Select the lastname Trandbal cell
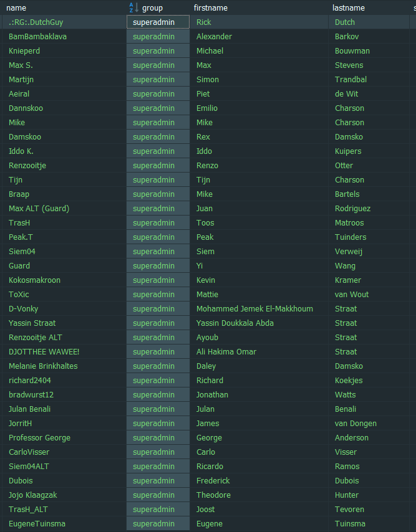This screenshot has width=416, height=532. click(351, 80)
